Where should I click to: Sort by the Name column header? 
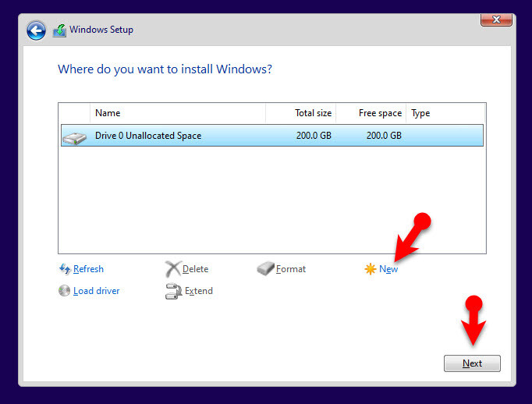click(177, 113)
